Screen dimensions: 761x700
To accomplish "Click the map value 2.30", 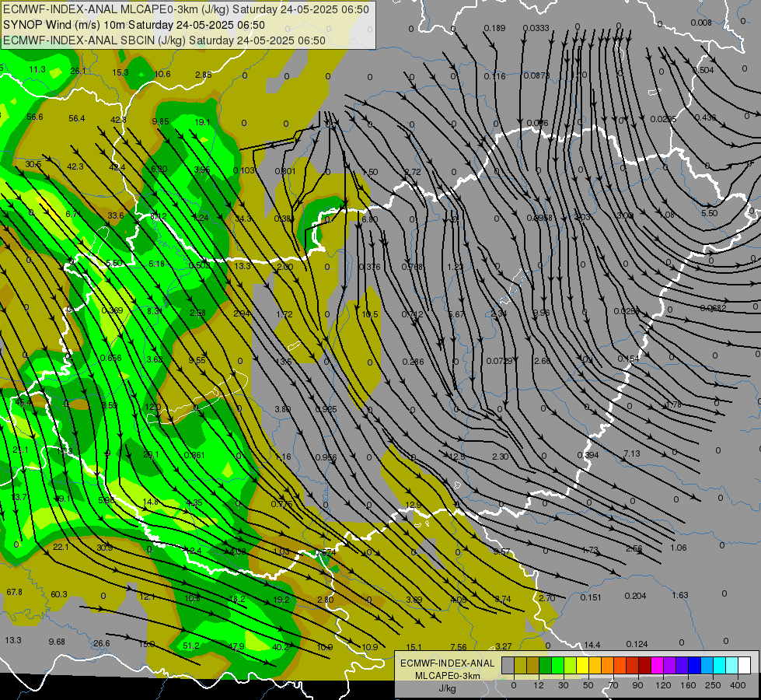I will (x=501, y=457).
